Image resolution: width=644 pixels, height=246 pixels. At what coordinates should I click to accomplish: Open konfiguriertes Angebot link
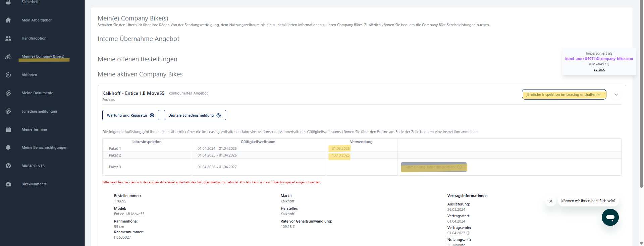[x=188, y=93]
